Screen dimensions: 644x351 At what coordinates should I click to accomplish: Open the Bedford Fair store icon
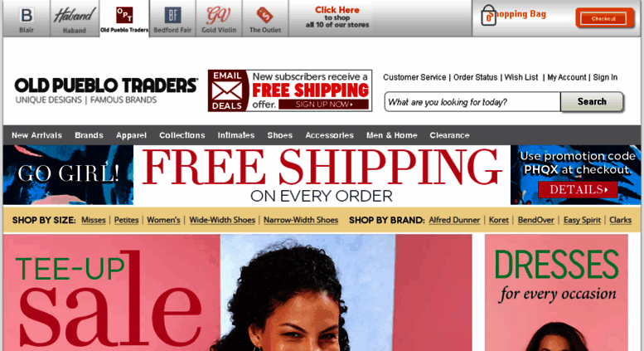point(172,15)
